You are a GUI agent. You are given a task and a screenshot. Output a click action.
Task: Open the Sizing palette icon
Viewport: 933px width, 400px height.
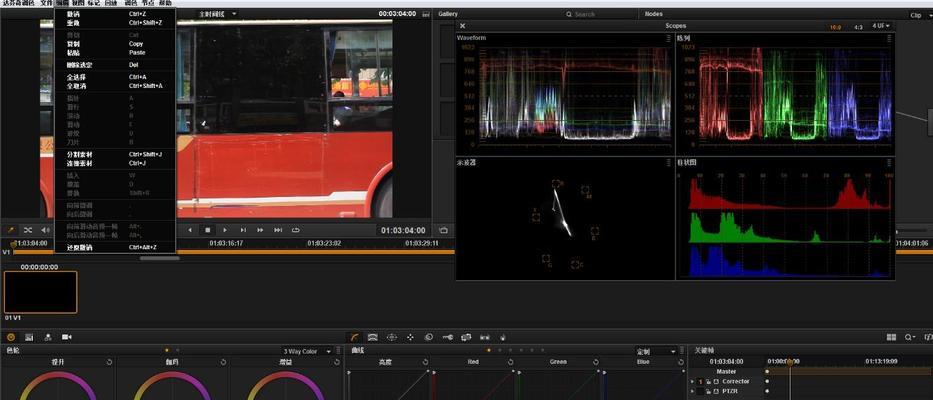coord(466,337)
